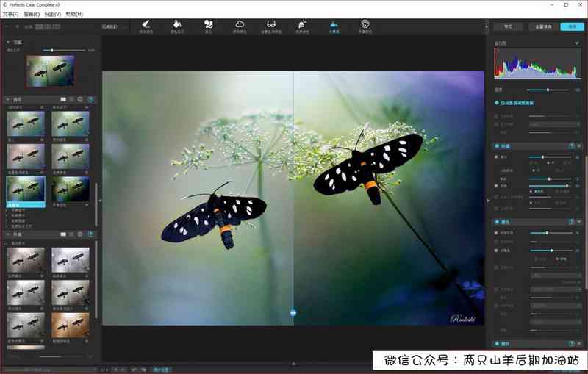Screen dimensions: 588x374
Task: Click the blue button in the bottom status bar
Action: (x=162, y=370)
